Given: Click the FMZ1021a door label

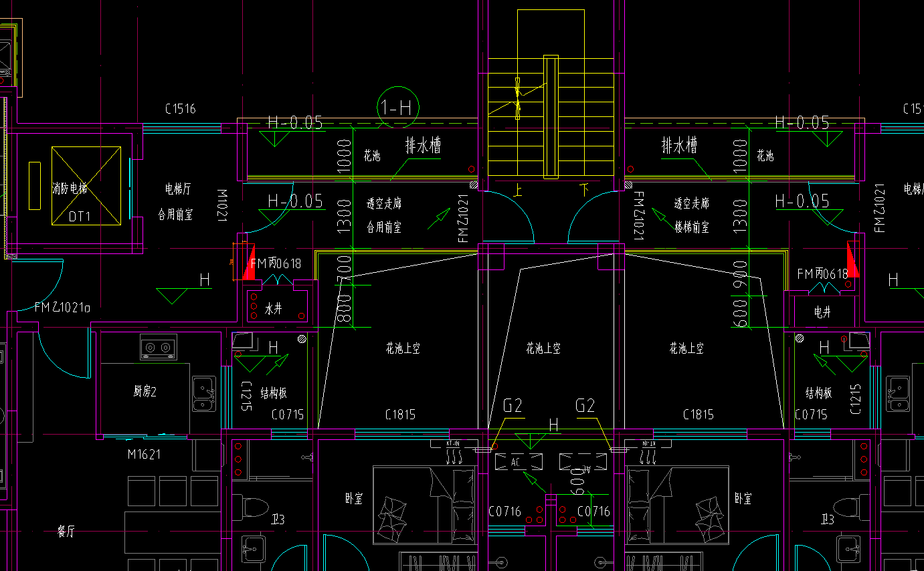Looking at the screenshot, I should point(62,308).
